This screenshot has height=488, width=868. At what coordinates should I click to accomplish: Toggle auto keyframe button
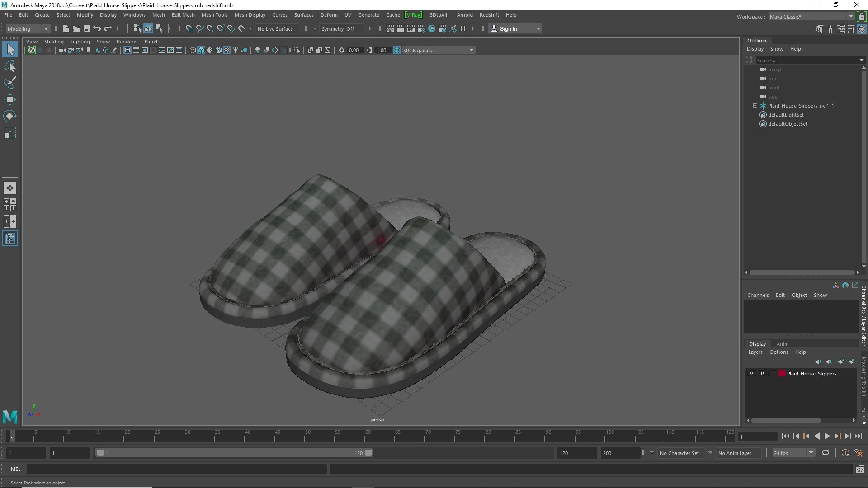[x=845, y=453]
